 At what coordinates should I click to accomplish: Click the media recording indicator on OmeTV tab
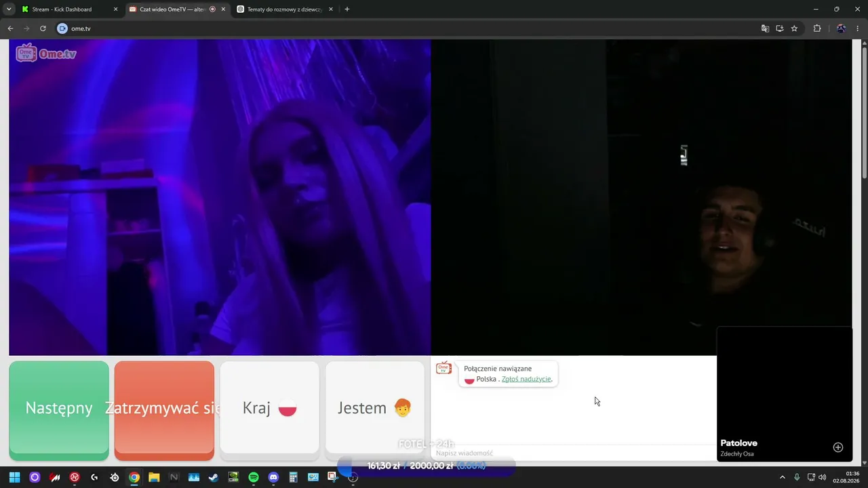tap(213, 9)
